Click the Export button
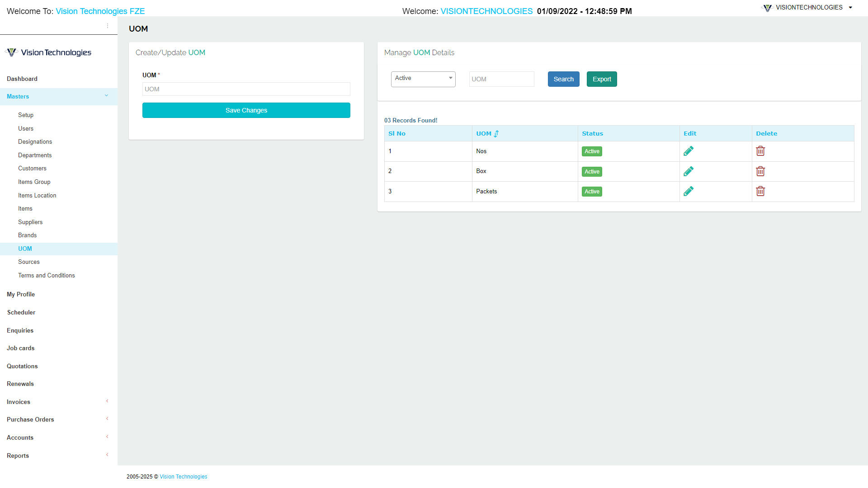Image resolution: width=868 pixels, height=488 pixels. click(x=601, y=79)
